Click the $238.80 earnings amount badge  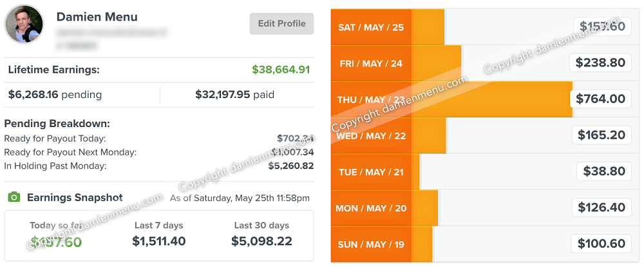click(x=600, y=63)
